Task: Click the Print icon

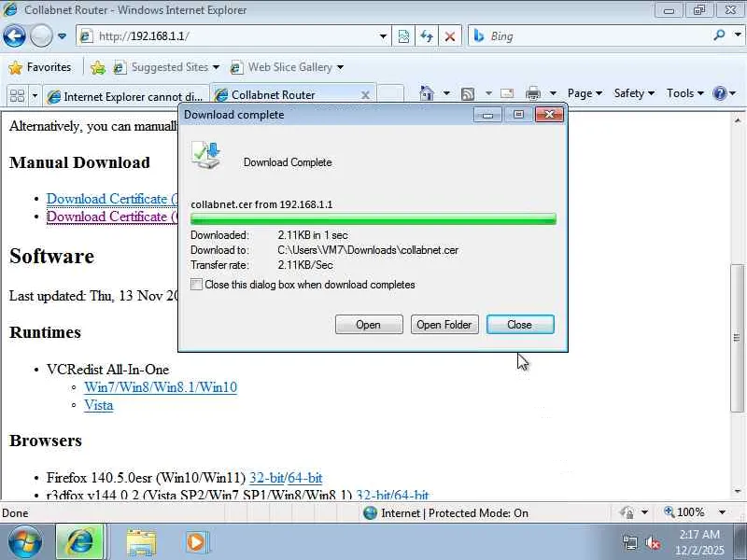Action: coord(532,93)
